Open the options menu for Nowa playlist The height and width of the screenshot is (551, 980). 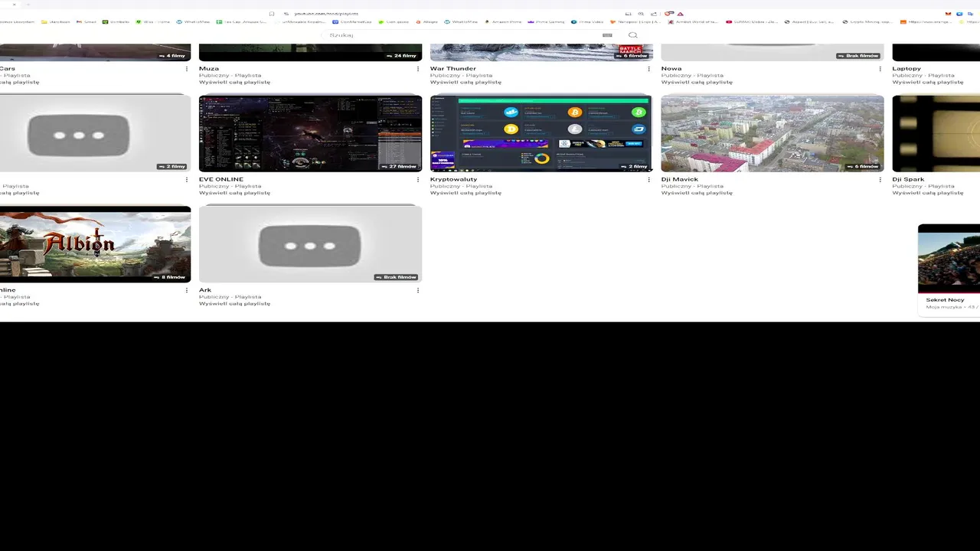[x=880, y=69]
